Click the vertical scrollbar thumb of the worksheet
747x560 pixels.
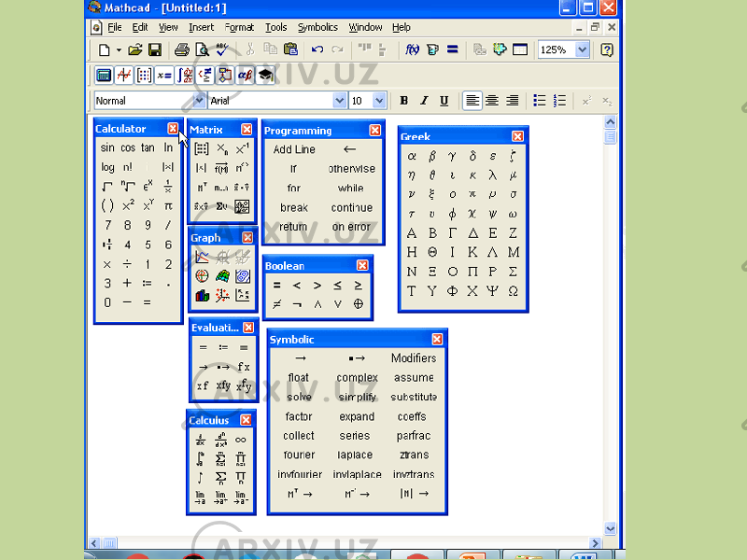point(611,137)
